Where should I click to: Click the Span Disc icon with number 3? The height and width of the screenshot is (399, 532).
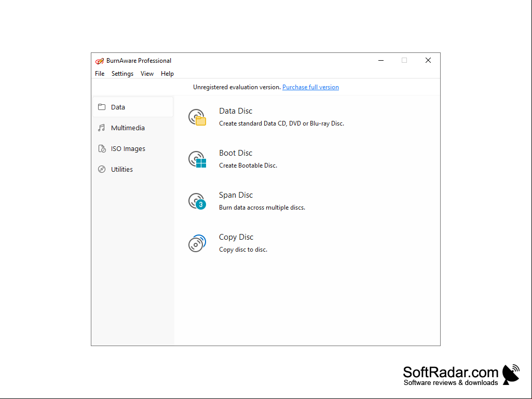point(197,201)
